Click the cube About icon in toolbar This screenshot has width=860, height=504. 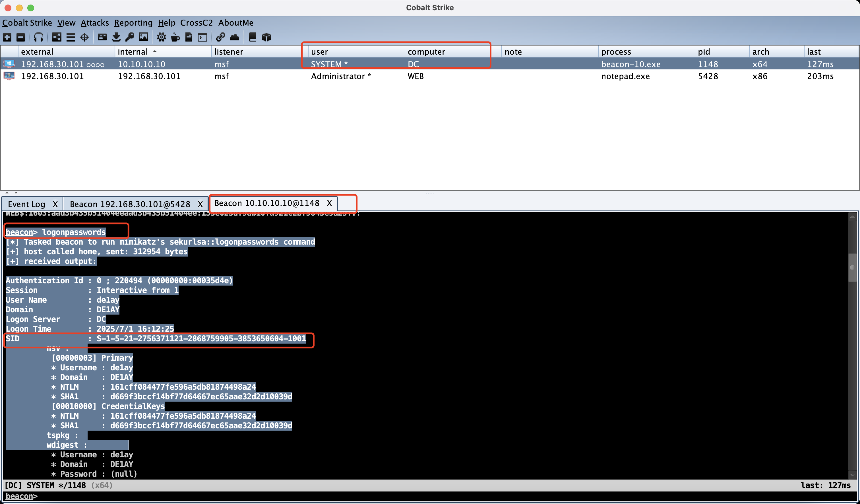coord(266,37)
